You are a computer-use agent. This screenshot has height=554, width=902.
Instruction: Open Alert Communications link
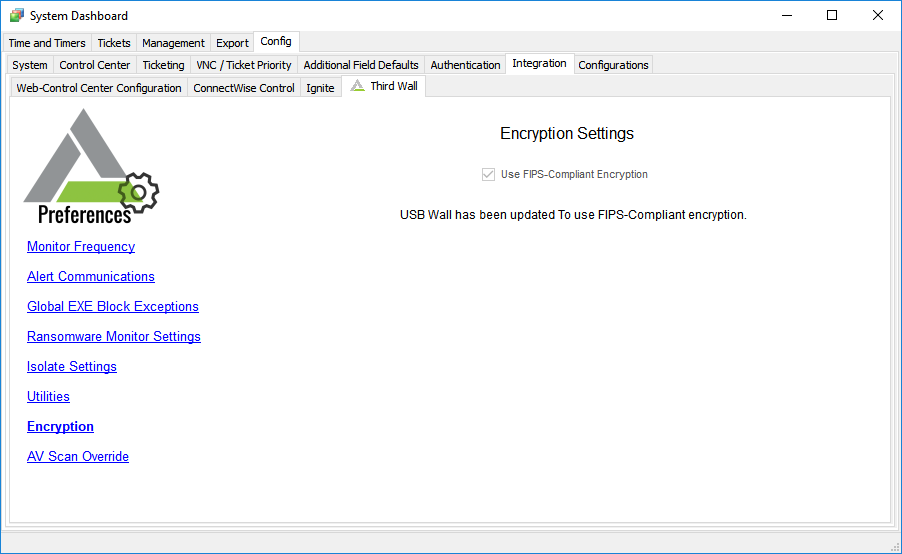(x=91, y=276)
